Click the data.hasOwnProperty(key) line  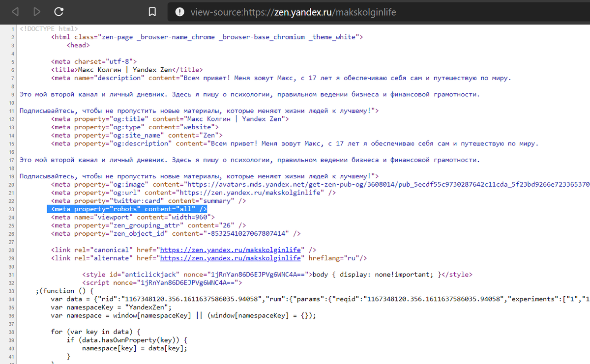(128, 340)
